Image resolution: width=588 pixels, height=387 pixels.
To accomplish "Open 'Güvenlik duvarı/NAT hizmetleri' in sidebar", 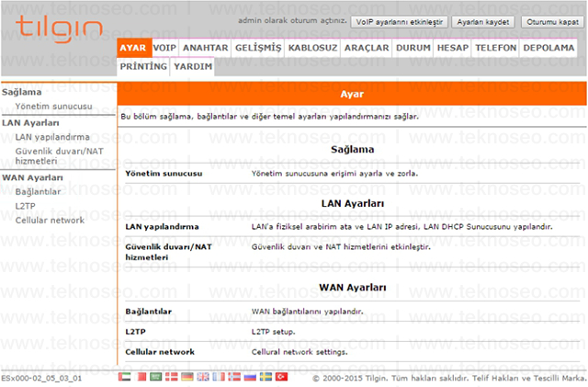I will click(59, 156).
